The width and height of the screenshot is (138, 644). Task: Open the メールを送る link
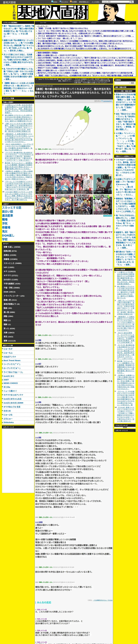[95, 2]
